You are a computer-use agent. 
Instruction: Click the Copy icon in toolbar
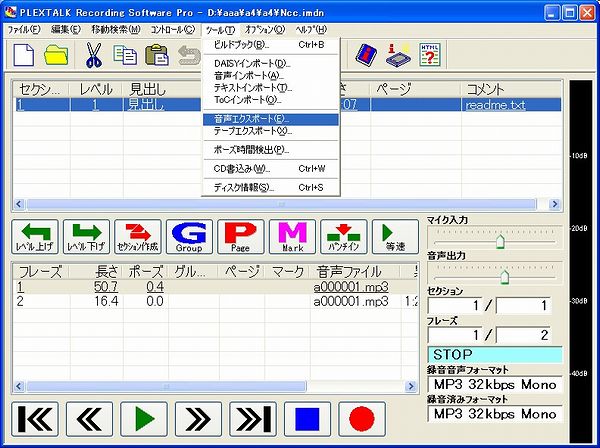click(125, 55)
